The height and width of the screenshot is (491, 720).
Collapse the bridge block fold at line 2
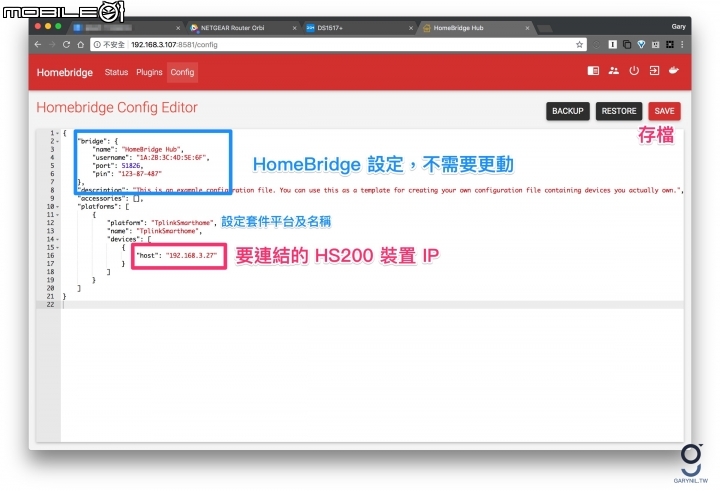[x=58, y=141]
